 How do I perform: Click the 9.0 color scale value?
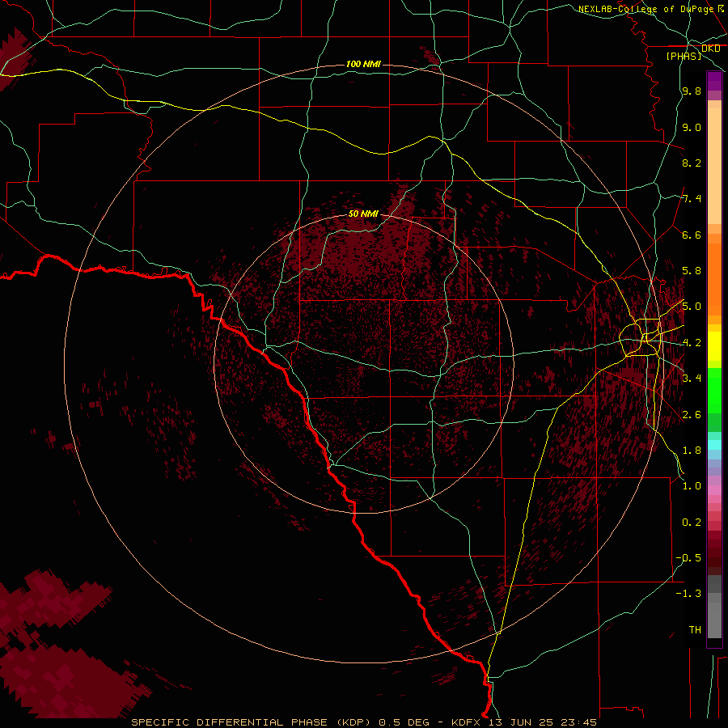pos(692,127)
